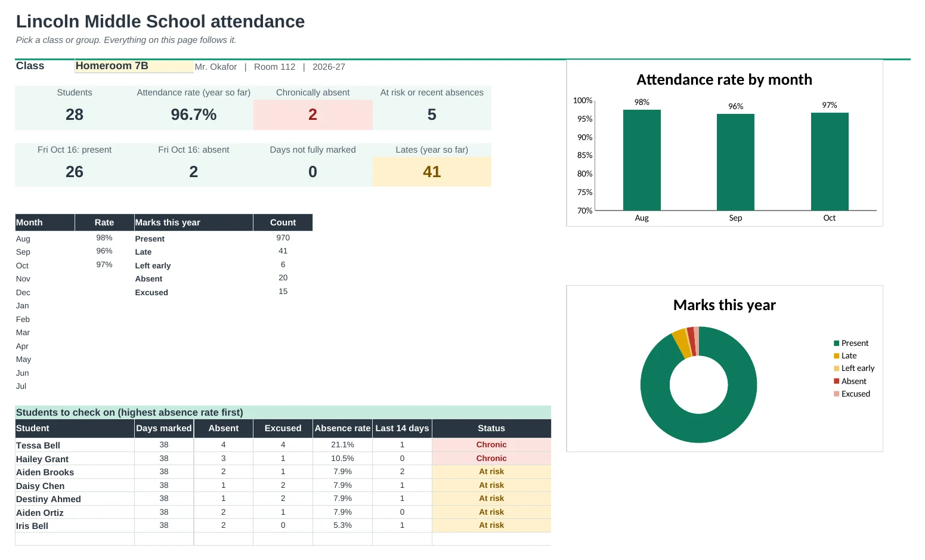Click the Left early legend color swatch
This screenshot has height=560, width=925.
[836, 369]
